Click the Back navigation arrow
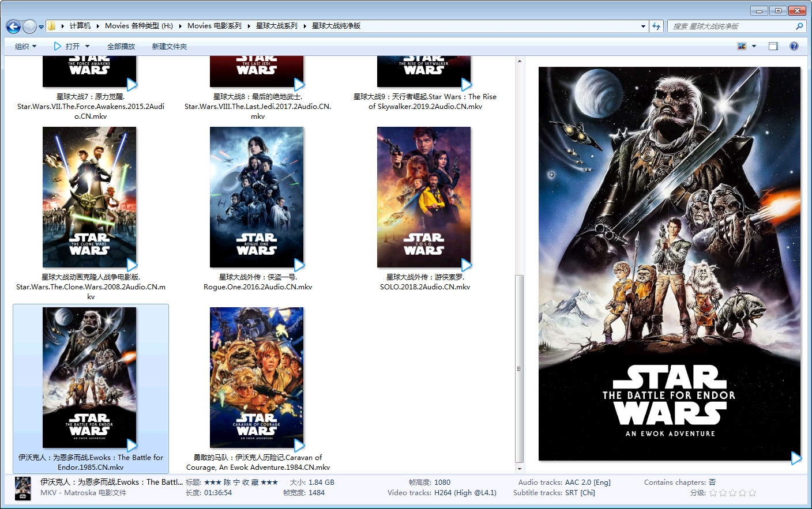Image resolution: width=812 pixels, height=509 pixels. tap(13, 27)
